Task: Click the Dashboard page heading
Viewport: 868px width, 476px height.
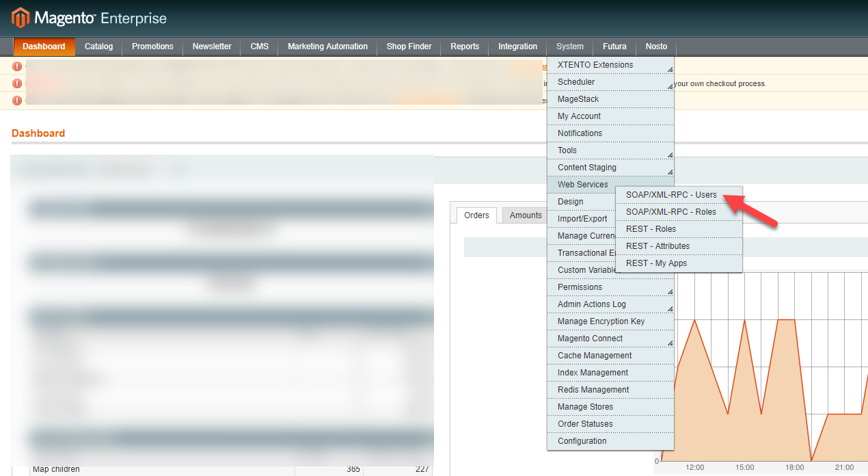Action: [x=38, y=133]
